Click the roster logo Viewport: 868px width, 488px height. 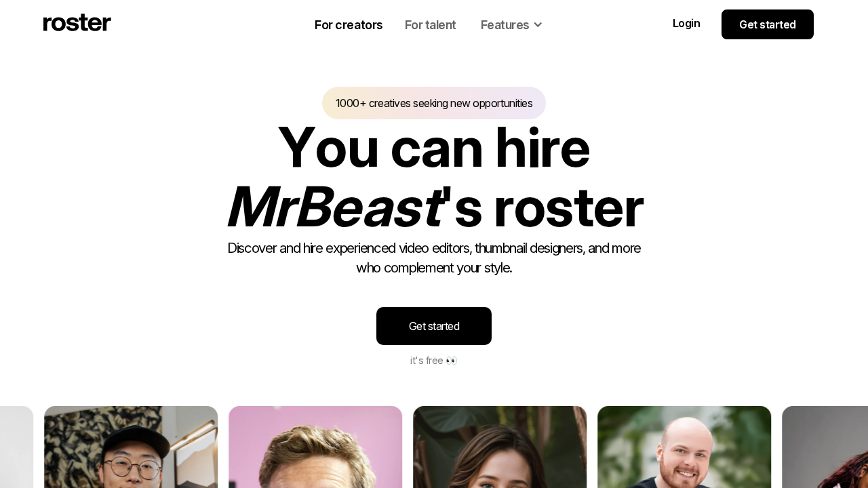tap(77, 23)
